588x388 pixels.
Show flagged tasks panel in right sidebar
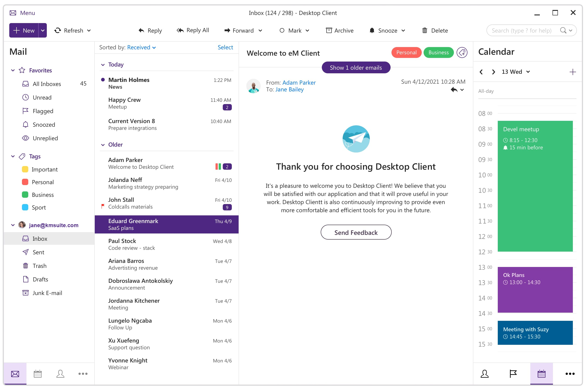tap(513, 374)
